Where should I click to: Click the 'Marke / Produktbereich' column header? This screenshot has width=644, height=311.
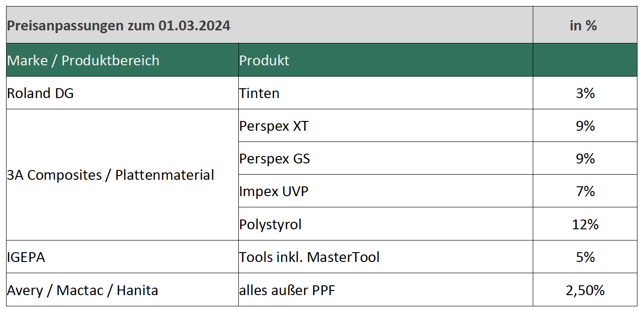pyautogui.click(x=83, y=60)
